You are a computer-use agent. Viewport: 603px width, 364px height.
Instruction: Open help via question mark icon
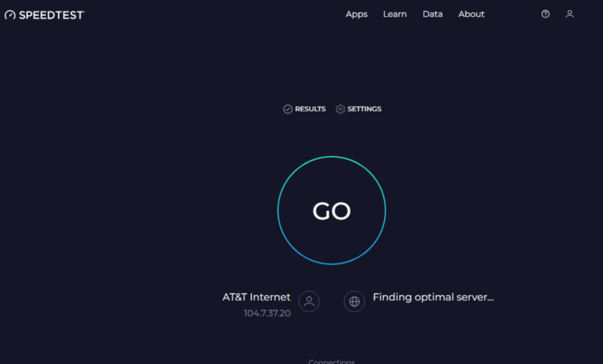click(545, 14)
